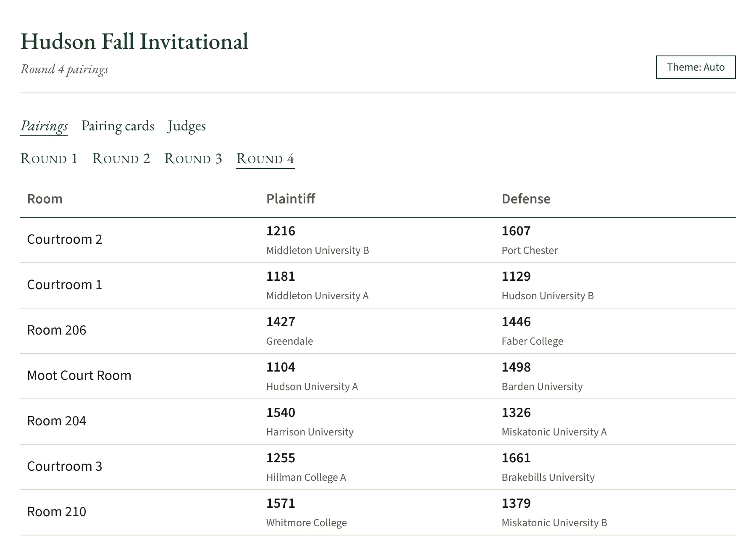Click Whitmore College team name
The width and height of the screenshot is (756, 538).
click(307, 523)
